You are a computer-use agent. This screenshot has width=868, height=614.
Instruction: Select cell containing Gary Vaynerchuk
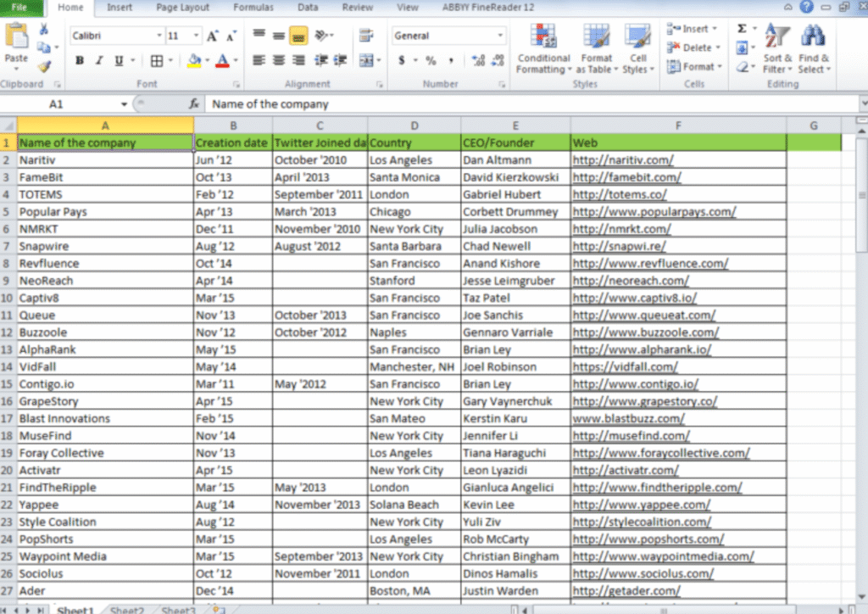[x=515, y=401]
